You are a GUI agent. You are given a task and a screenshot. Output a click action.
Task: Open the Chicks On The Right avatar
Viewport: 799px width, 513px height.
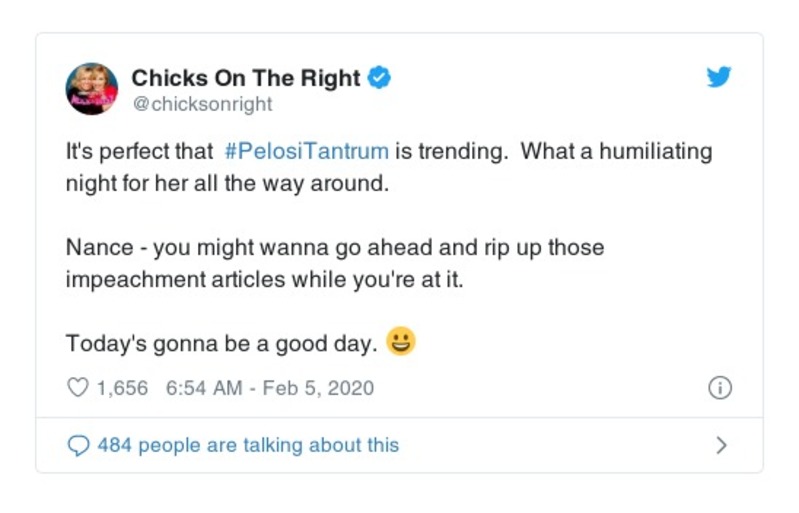tap(92, 88)
